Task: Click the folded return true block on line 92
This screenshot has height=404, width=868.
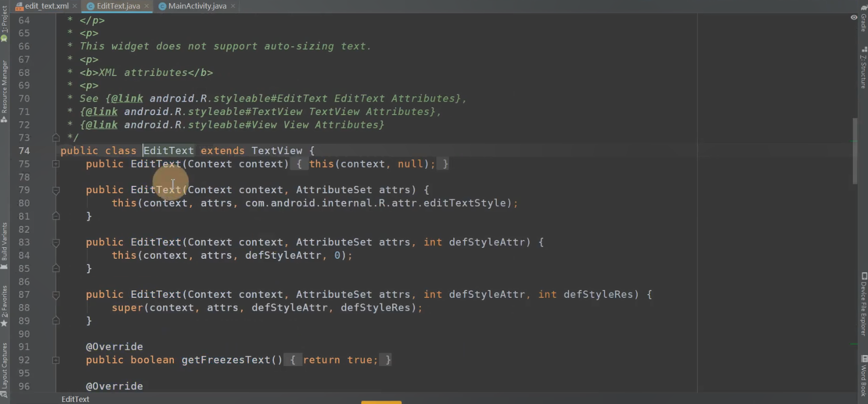Action: click(338, 360)
